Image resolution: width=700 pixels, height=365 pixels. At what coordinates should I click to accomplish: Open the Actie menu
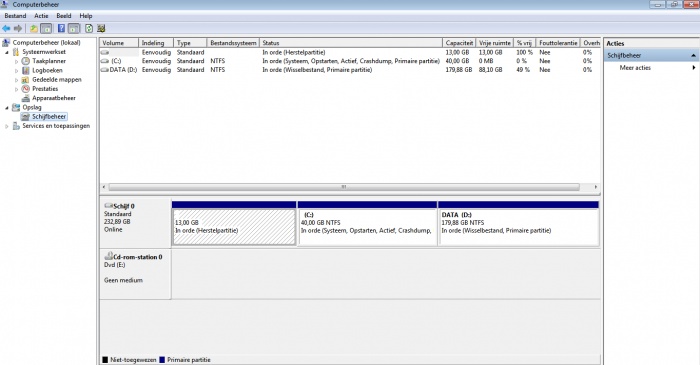point(41,16)
